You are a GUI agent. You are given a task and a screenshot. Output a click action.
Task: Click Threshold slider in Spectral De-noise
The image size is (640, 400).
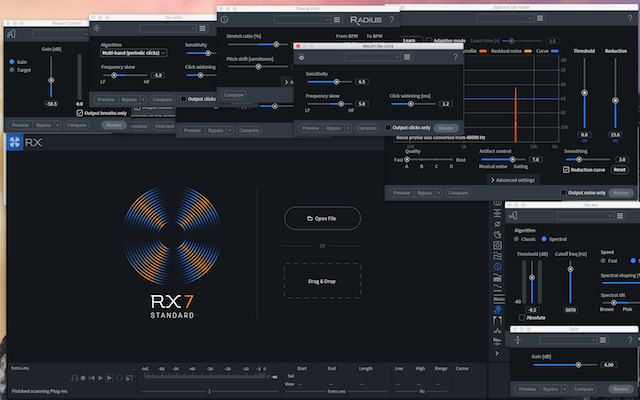click(x=584, y=93)
